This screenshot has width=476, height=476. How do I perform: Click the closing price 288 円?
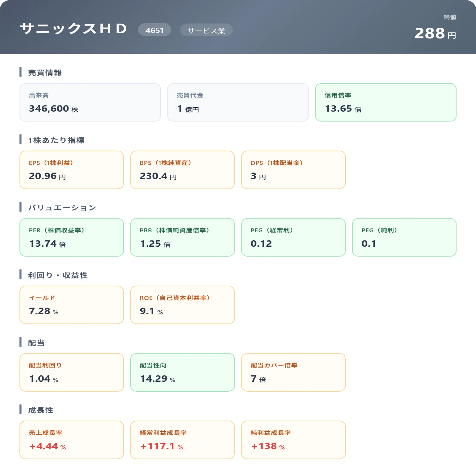click(x=435, y=33)
